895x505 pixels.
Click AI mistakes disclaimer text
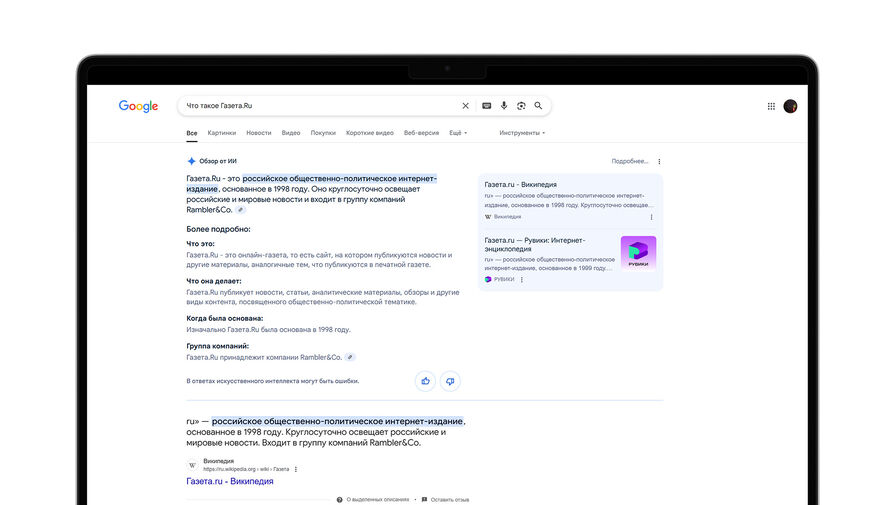pyautogui.click(x=272, y=381)
